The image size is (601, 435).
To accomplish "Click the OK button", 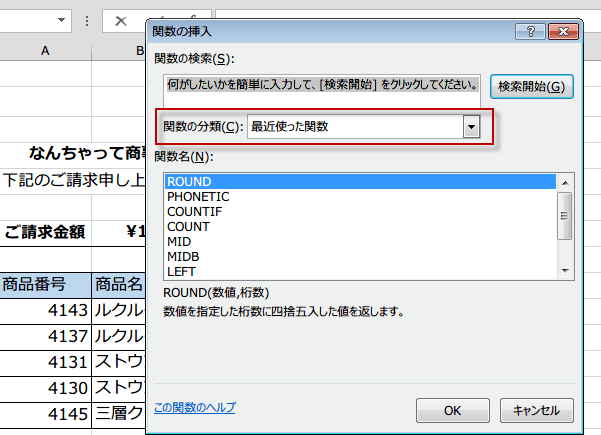I will tap(453, 410).
